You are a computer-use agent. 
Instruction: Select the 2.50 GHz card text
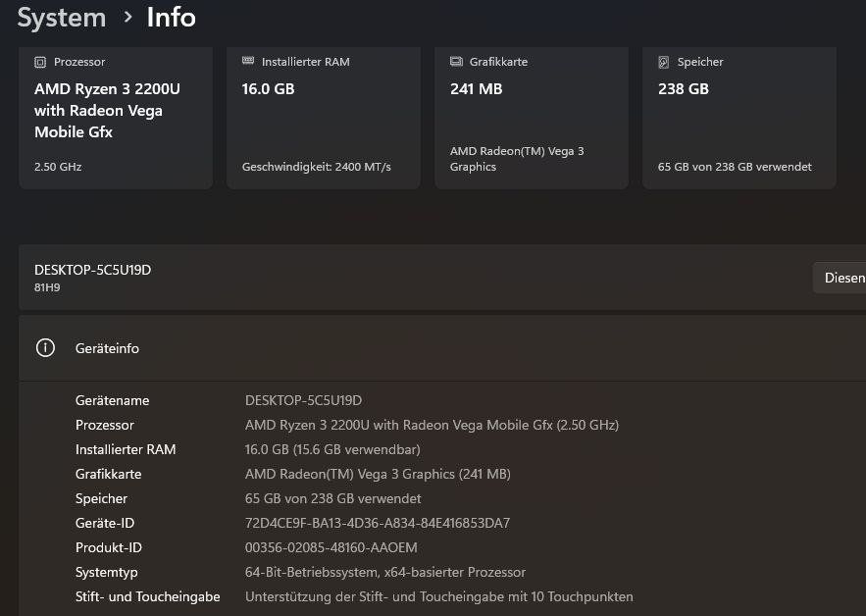pos(58,167)
